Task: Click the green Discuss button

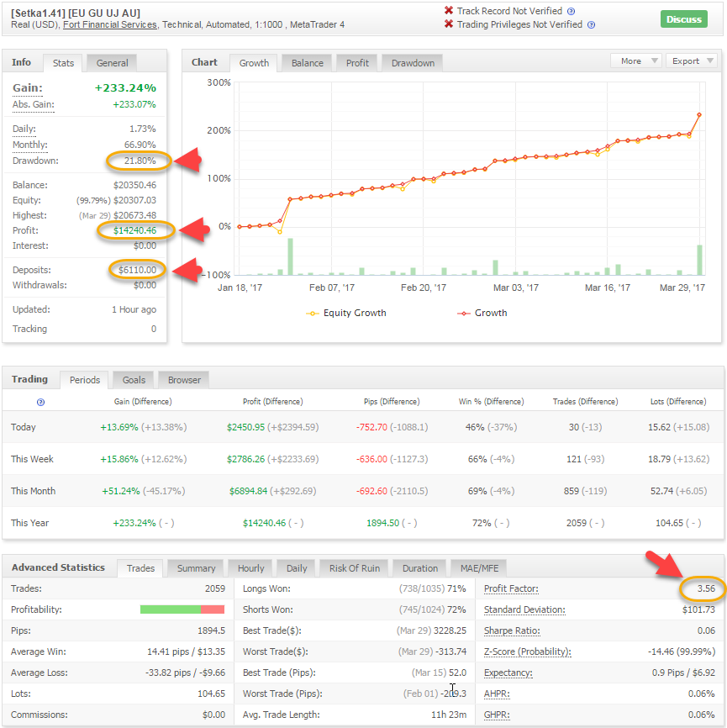Action: pyautogui.click(x=684, y=19)
